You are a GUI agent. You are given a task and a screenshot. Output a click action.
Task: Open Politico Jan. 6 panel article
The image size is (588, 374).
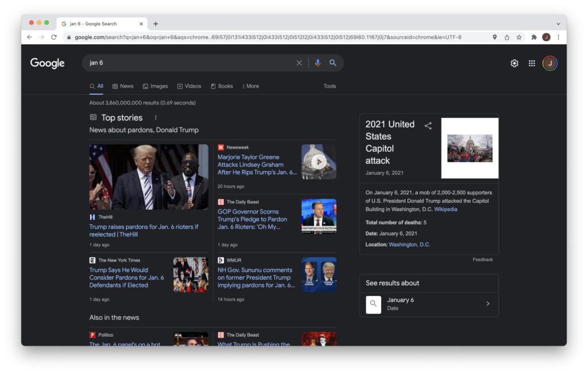coord(125,344)
